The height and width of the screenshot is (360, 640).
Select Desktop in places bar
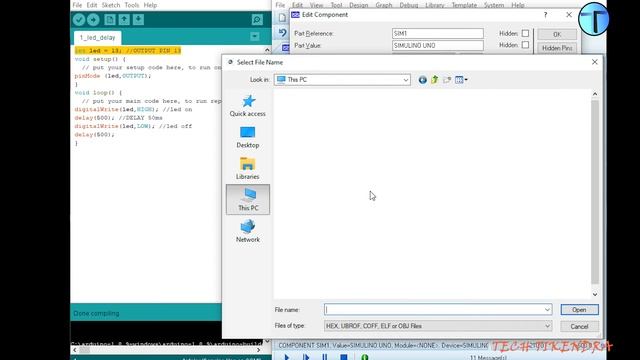(x=248, y=137)
